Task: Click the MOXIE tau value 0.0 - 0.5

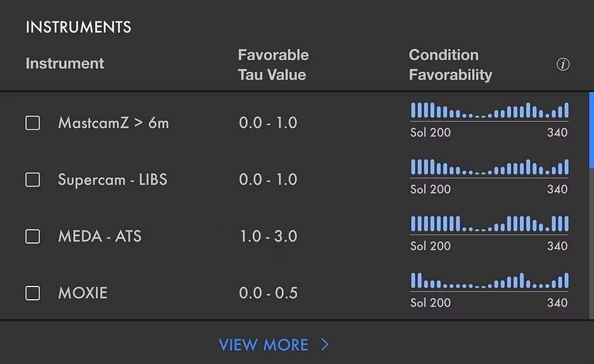Action: click(268, 293)
